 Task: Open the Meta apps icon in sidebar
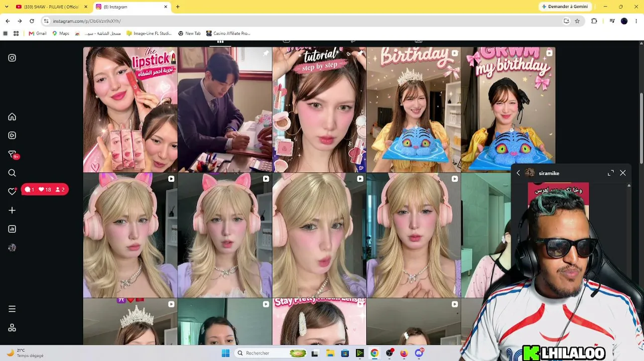click(x=12, y=328)
